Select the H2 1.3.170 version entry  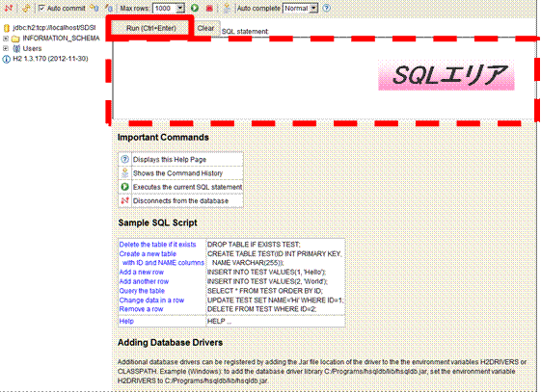50,59
